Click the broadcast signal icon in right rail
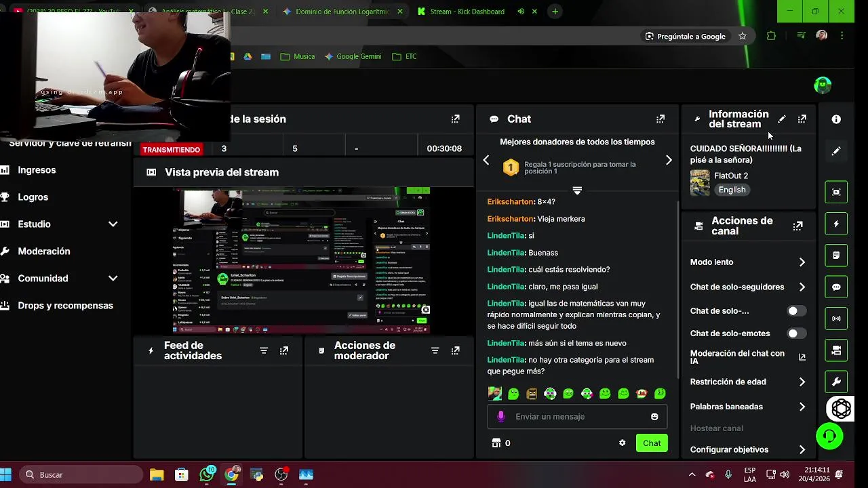Screen dimensions: 868x488 [836, 319]
